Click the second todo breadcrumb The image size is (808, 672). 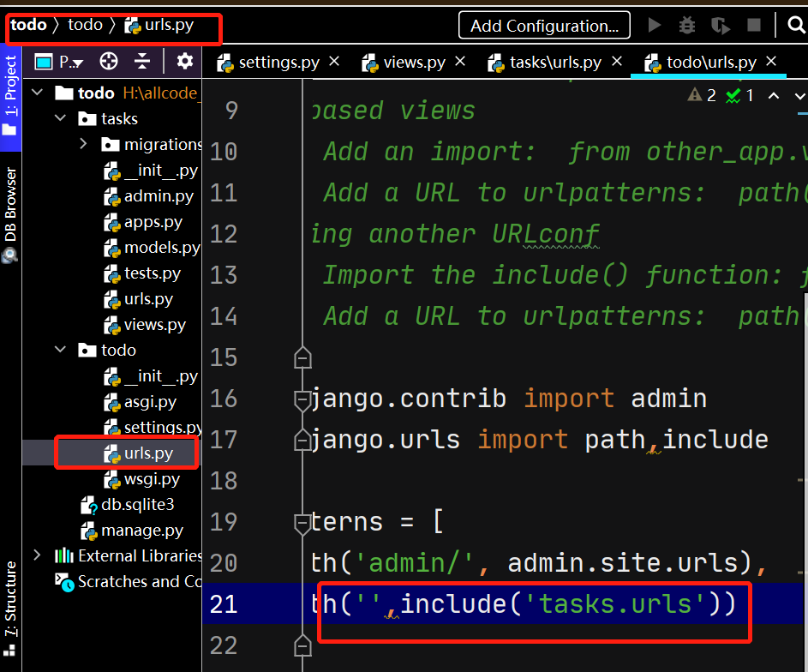pos(85,24)
